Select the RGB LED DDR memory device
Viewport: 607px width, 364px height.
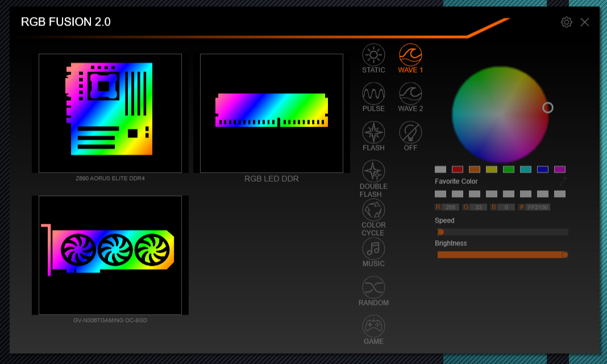click(x=271, y=113)
